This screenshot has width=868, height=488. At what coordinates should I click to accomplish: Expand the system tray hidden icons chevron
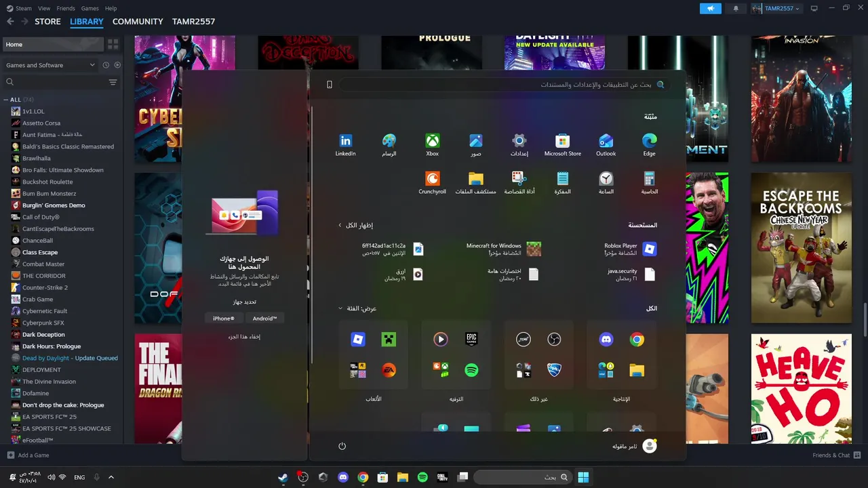[x=111, y=477]
